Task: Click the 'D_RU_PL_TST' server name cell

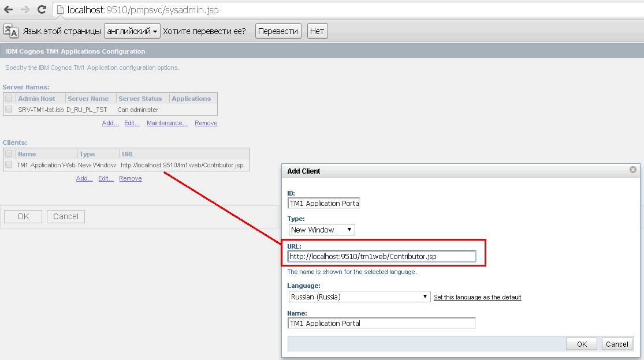Action: 87,110
